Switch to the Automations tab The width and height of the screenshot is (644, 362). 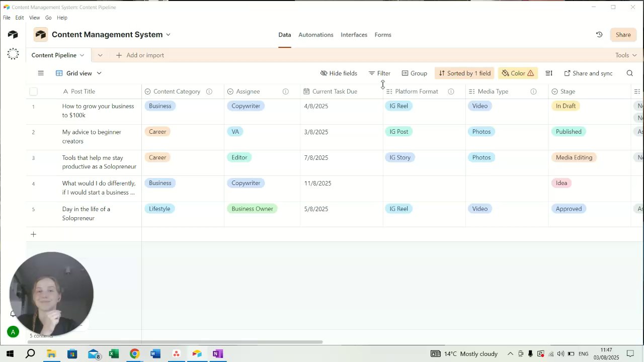coord(315,35)
